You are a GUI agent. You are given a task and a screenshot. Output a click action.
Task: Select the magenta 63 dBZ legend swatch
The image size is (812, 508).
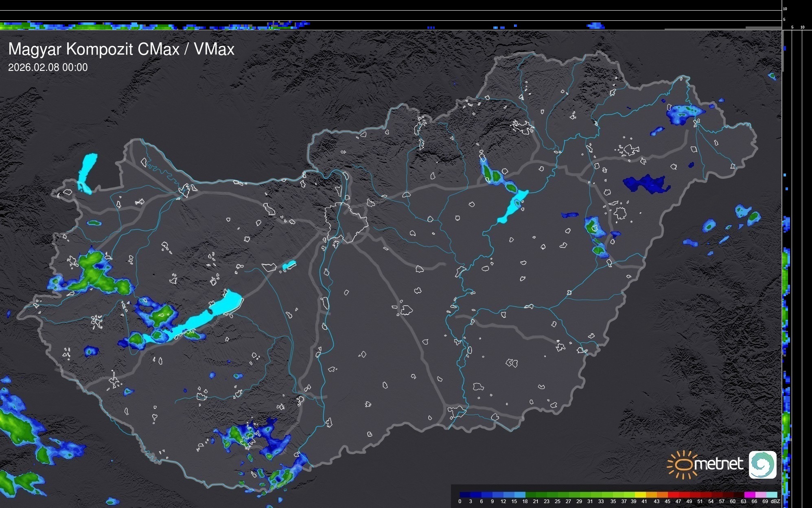coord(749,495)
